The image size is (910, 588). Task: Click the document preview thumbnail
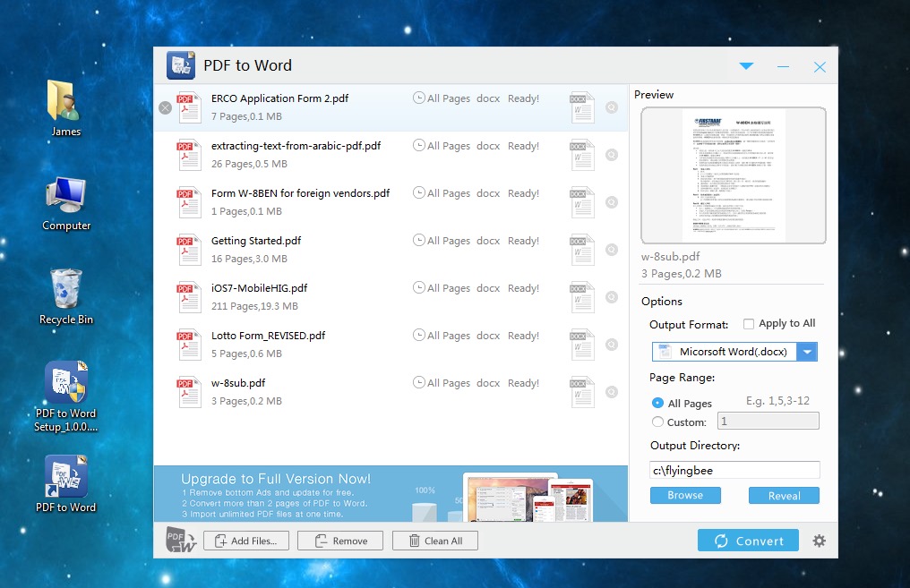tap(734, 175)
